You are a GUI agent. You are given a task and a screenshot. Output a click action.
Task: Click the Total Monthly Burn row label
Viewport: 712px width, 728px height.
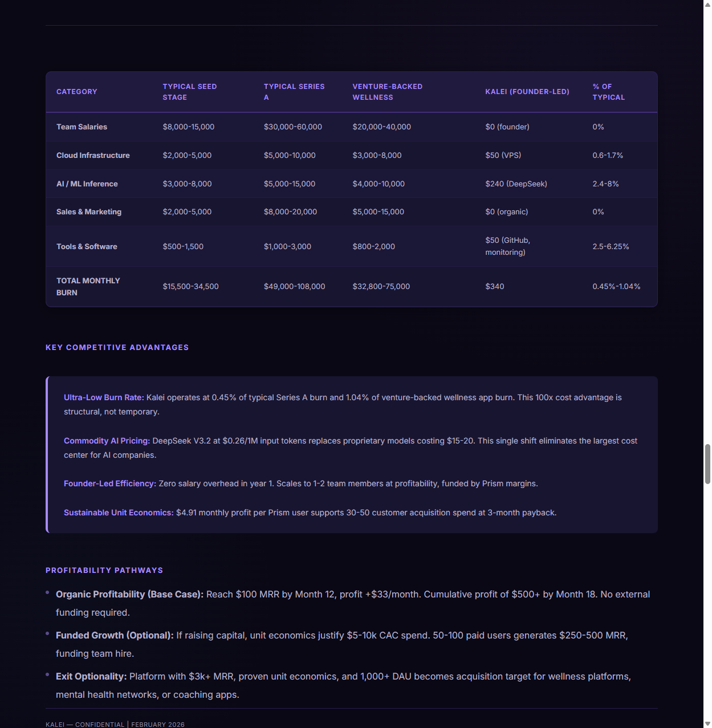pyautogui.click(x=88, y=287)
